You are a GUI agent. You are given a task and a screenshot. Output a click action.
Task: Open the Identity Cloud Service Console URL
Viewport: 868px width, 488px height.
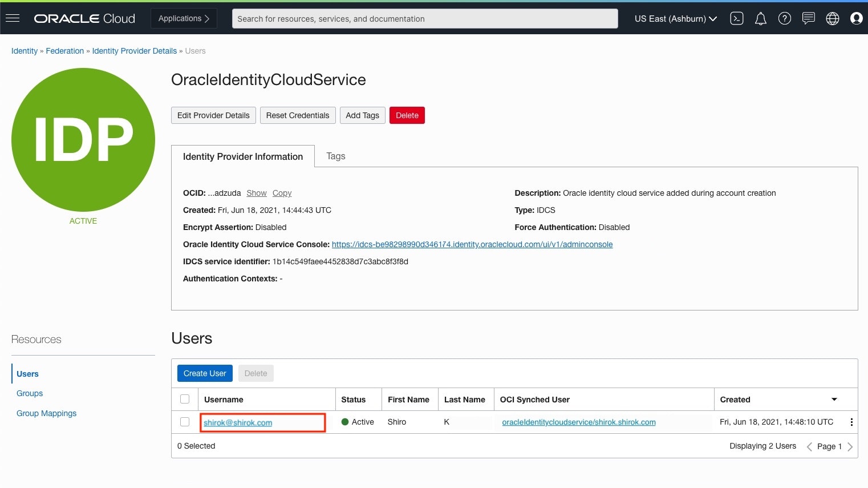[472, 244]
